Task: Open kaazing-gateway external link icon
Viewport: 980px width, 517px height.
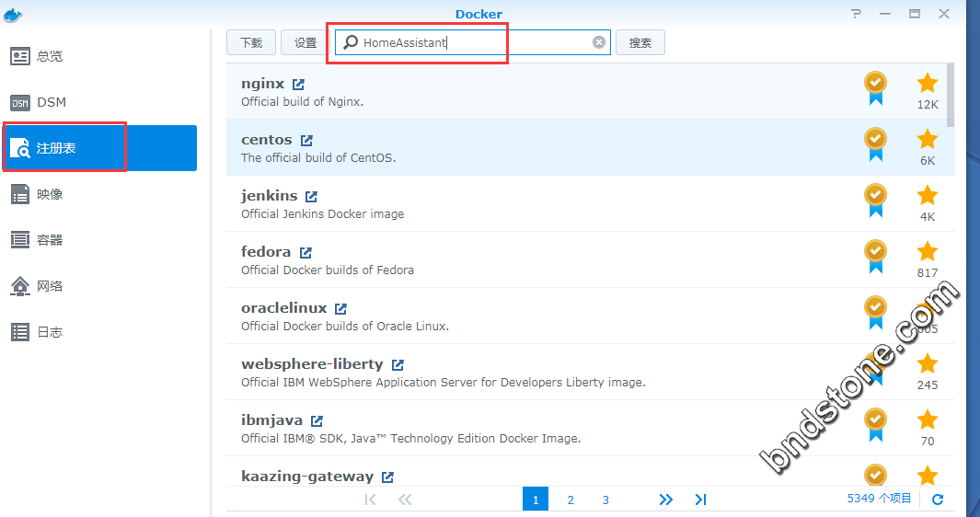Action: tap(387, 477)
